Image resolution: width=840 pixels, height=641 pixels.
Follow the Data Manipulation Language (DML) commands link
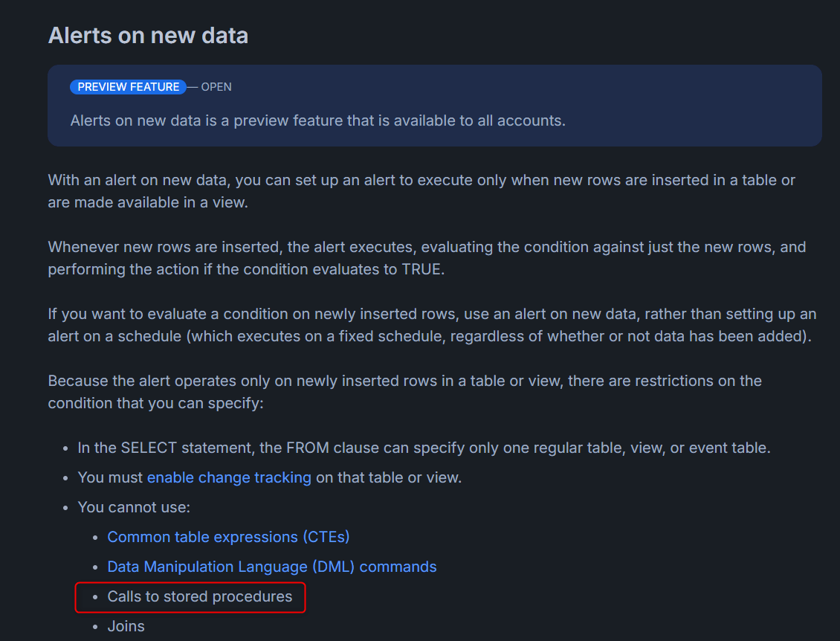tap(272, 567)
